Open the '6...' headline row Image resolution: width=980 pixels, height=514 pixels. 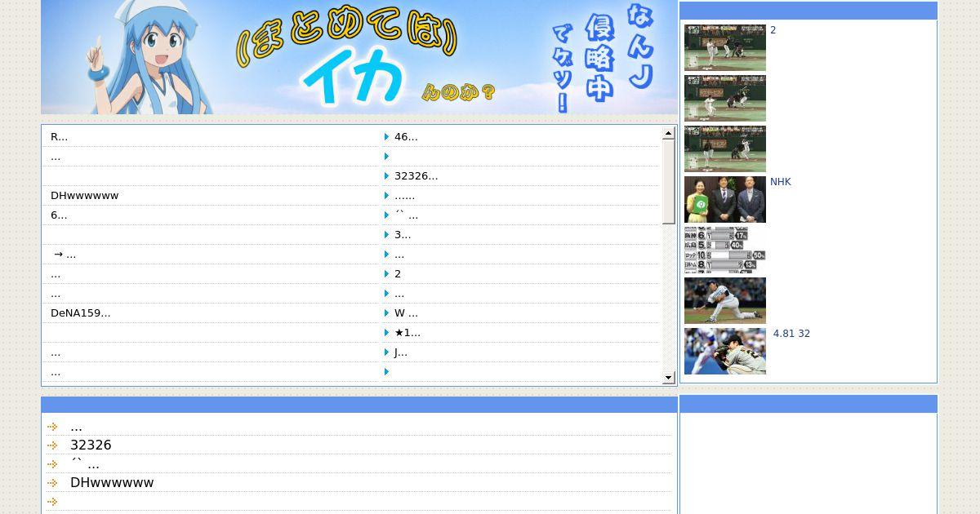pyautogui.click(x=59, y=215)
